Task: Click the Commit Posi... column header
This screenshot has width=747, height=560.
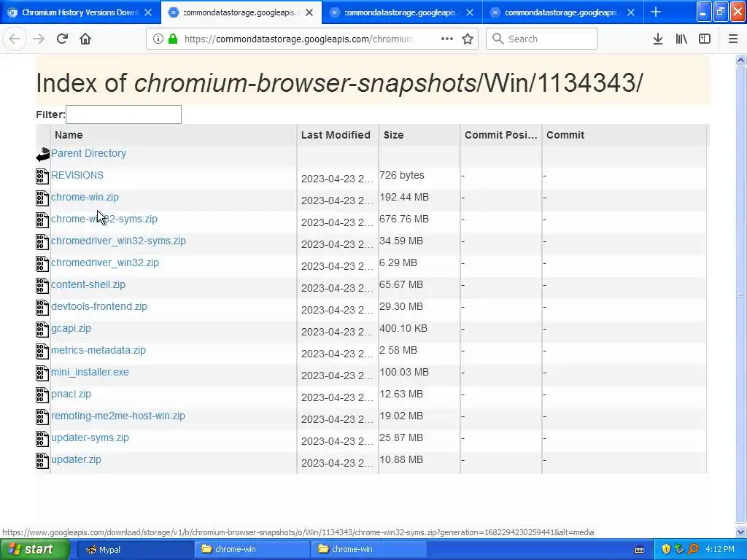Action: click(x=501, y=135)
